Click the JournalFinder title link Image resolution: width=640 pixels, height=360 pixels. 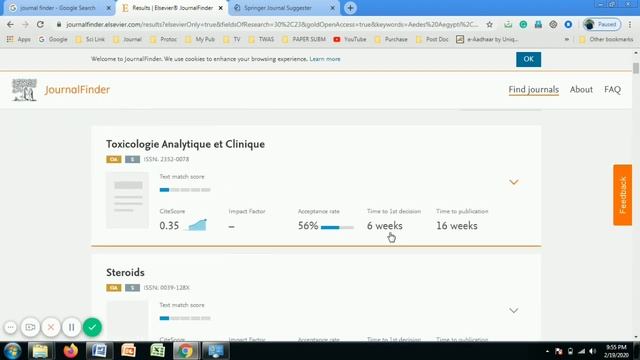(x=78, y=89)
